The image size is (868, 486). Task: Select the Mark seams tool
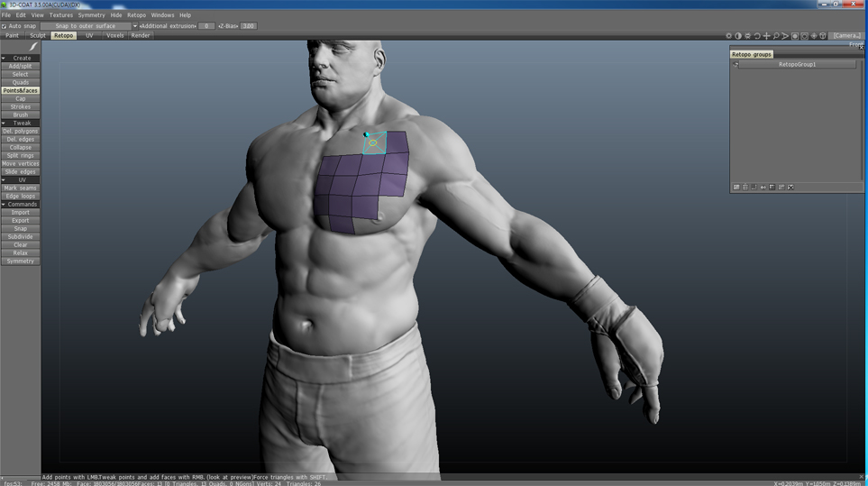click(21, 188)
